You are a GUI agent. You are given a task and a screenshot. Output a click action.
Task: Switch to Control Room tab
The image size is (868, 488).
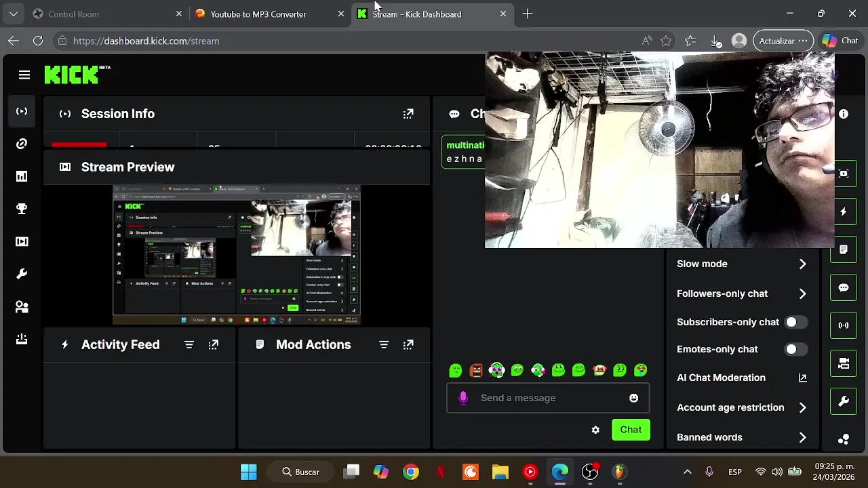(x=107, y=14)
